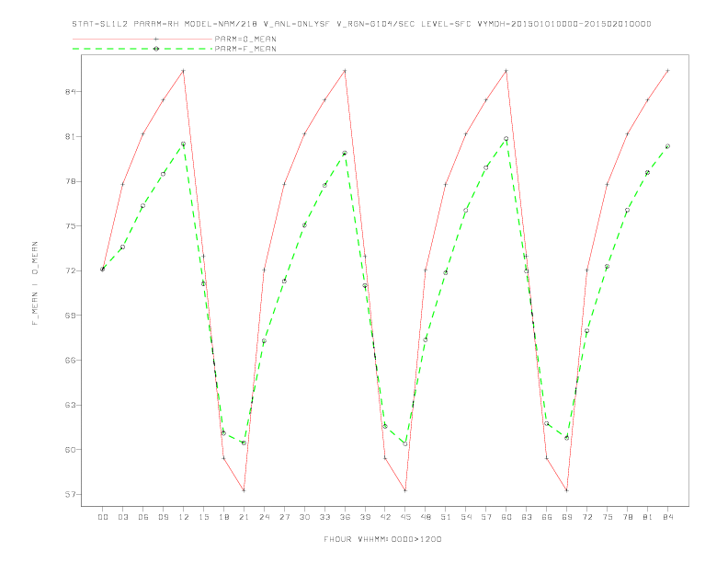Click x-axis tick label 48
The width and height of the screenshot is (728, 563).
[x=426, y=517]
